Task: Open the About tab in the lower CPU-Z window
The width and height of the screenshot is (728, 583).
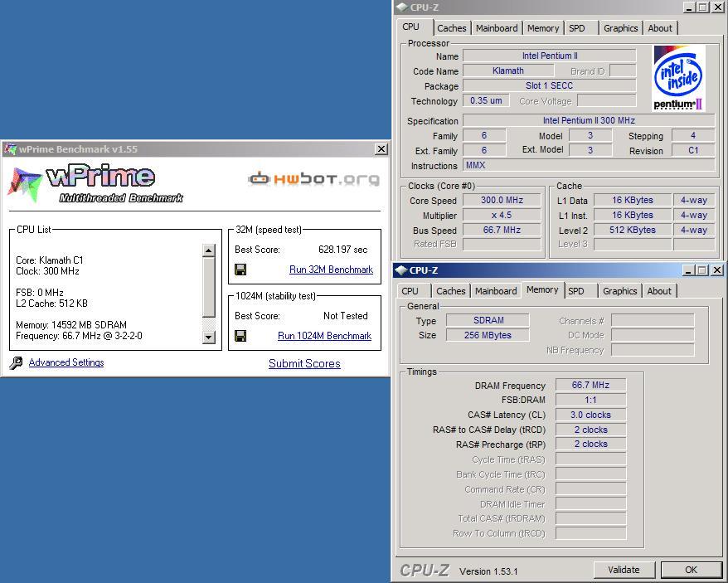Action: [x=659, y=291]
